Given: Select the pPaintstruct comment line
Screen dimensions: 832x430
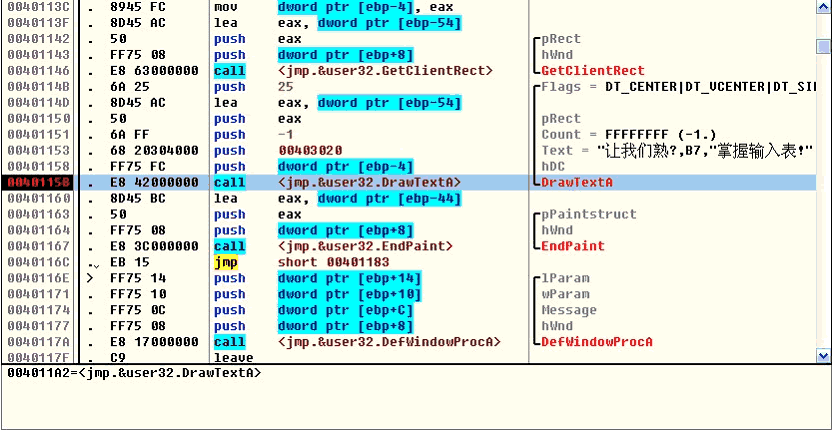Looking at the screenshot, I should coord(592,214).
